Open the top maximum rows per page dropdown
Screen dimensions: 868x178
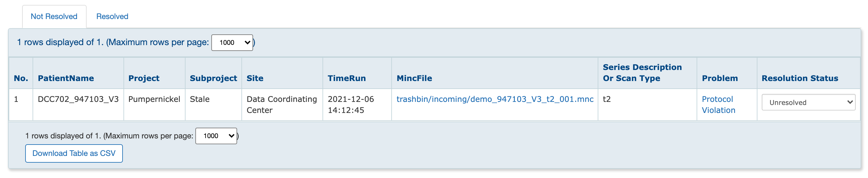232,42
